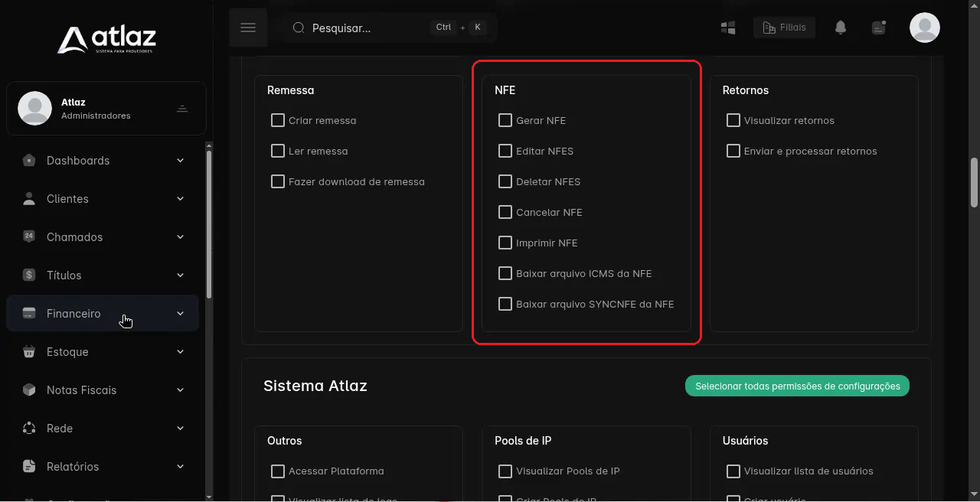
Task: Focus the Pesquisar search field
Action: (389, 28)
